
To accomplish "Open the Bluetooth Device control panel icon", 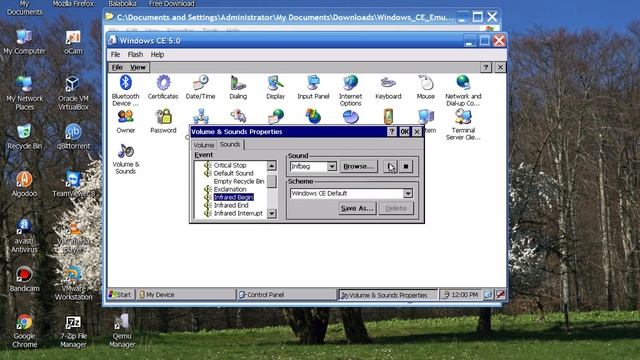I will [x=125, y=90].
